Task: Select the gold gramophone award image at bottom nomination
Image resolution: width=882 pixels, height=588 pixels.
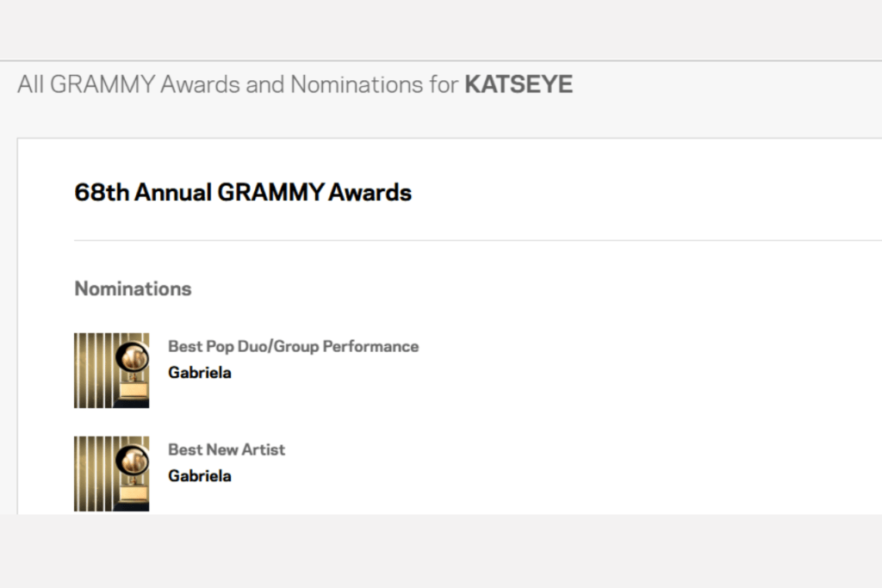Action: tap(111, 472)
